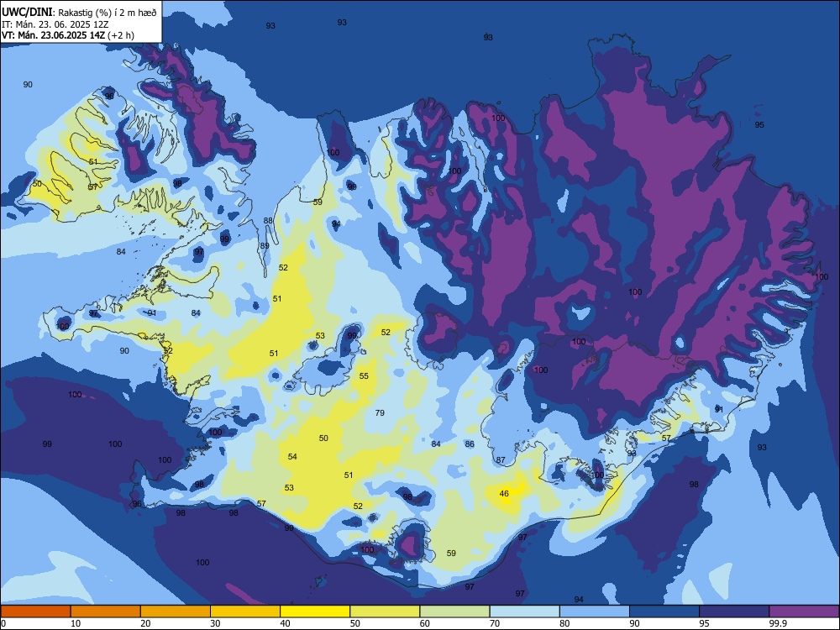This screenshot has height=630, width=840.
Task: Click the medium blue 90–95 legend swatch
Action: click(x=664, y=612)
